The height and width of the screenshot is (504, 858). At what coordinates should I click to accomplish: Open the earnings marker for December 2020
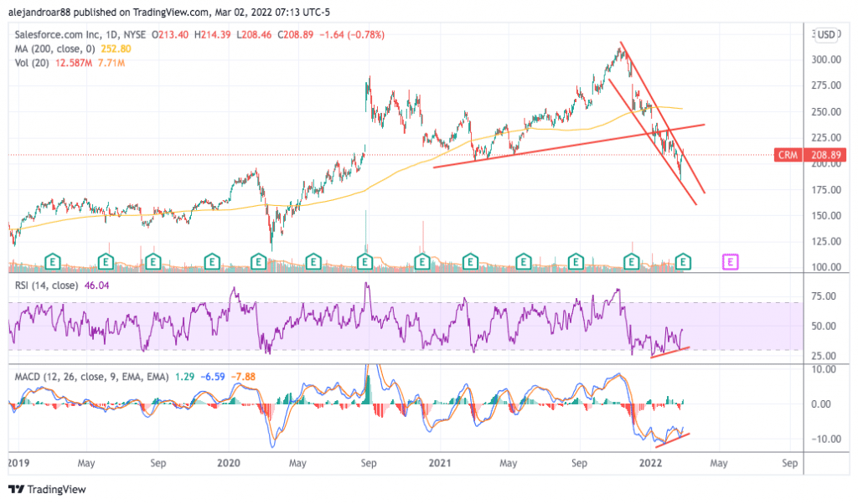pyautogui.click(x=421, y=262)
